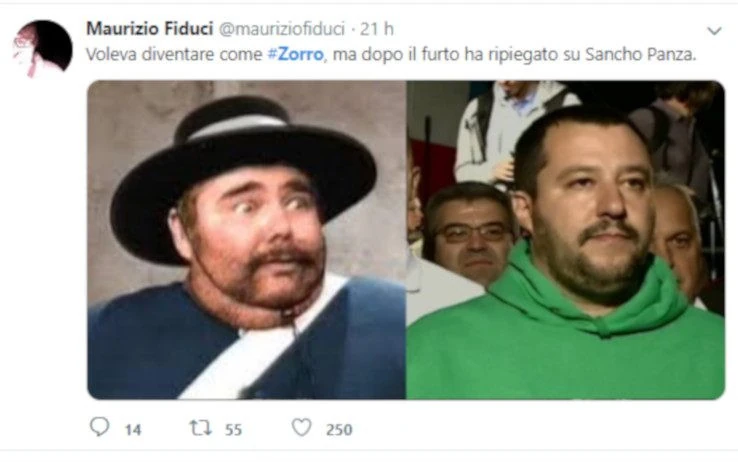The height and width of the screenshot is (462, 738).
Task: Open the right photo with the green hoodie
Action: [x=566, y=240]
